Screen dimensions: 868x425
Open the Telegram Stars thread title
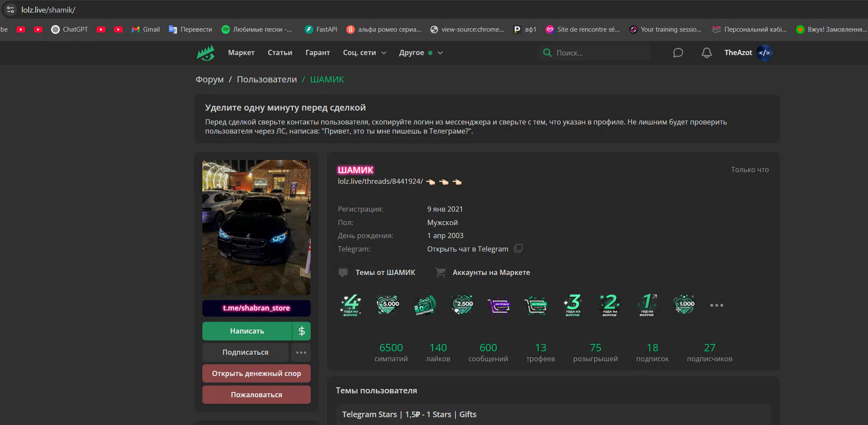click(409, 415)
